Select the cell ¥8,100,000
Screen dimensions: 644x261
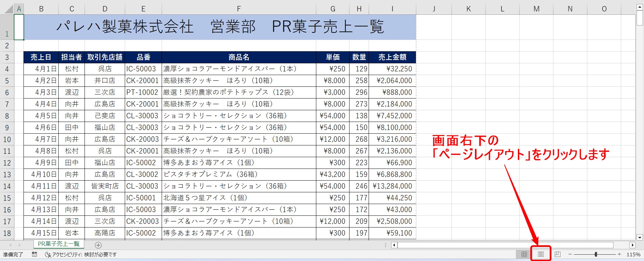[392, 128]
